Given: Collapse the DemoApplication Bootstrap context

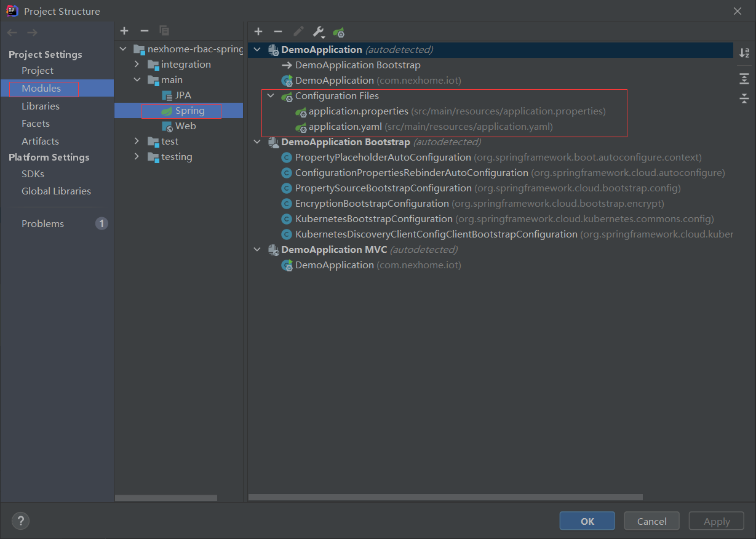Looking at the screenshot, I should [x=257, y=142].
